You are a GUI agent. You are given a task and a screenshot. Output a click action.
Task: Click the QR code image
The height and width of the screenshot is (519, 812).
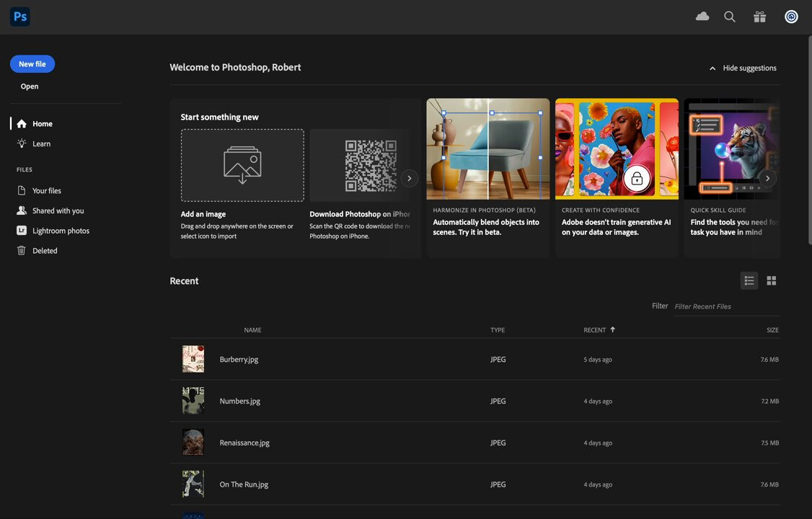click(371, 166)
